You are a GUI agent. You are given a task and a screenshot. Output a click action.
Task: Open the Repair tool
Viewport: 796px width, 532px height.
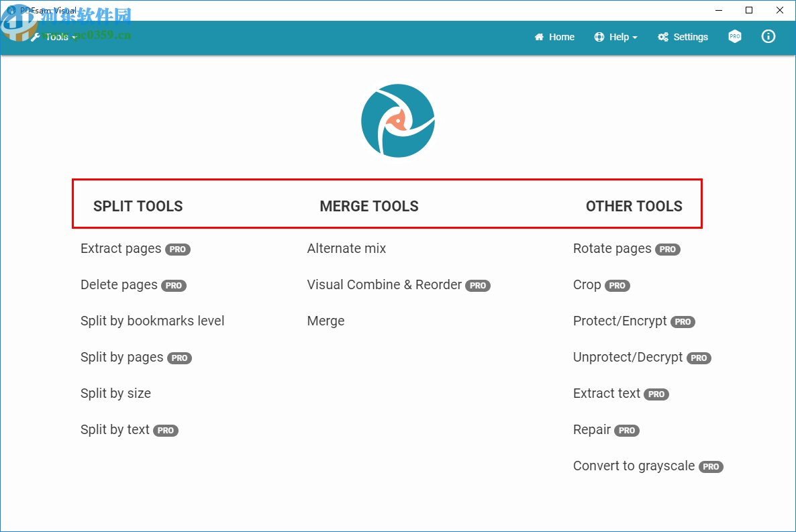click(592, 430)
